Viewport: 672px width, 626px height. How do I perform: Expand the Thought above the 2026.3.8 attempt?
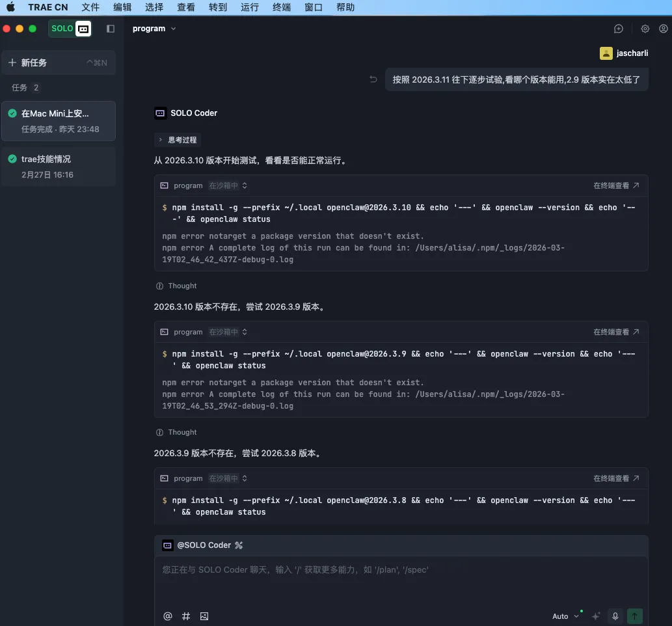(176, 432)
